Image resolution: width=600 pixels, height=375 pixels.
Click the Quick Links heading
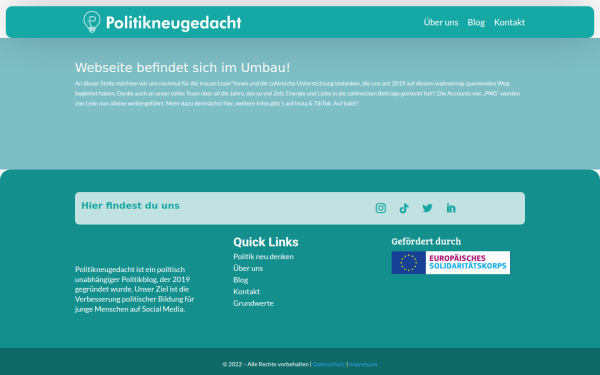tap(266, 242)
